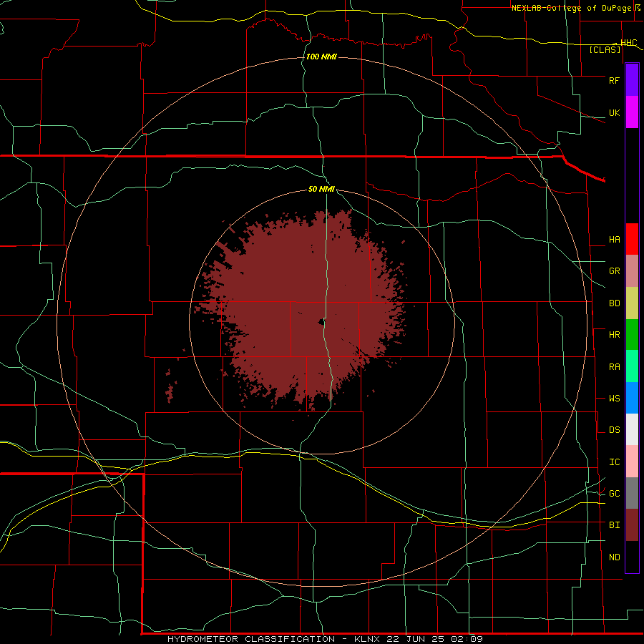Click the ND legend label
This screenshot has width=644, height=644.
[614, 557]
